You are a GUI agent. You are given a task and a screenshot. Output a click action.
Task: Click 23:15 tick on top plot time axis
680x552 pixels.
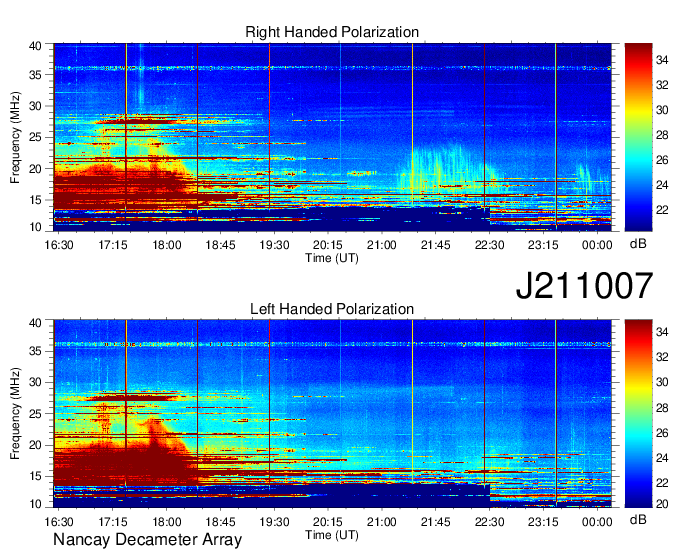[x=543, y=245]
